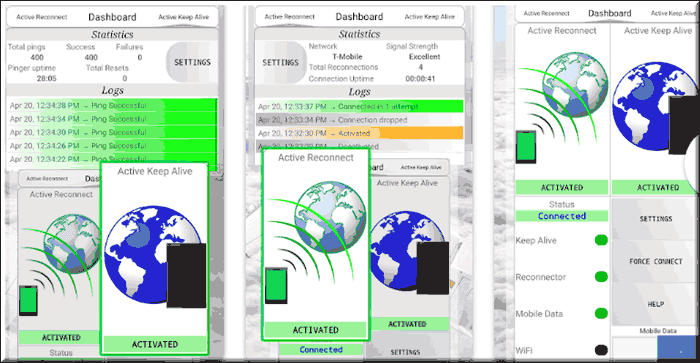The image size is (700, 363).
Task: Click the HELP button
Action: click(x=656, y=304)
